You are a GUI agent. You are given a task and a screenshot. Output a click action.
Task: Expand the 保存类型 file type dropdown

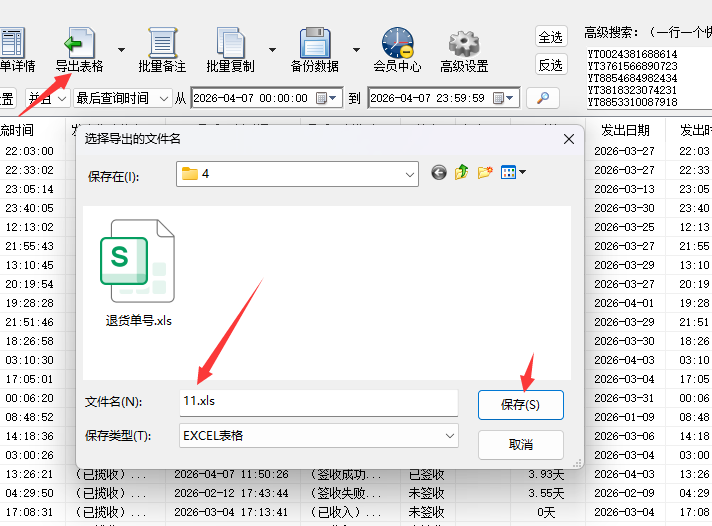click(x=449, y=435)
